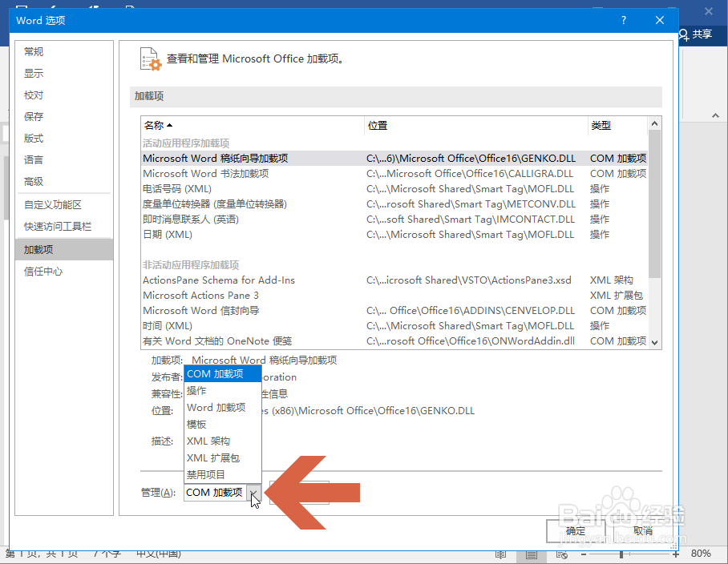Select ActionsPane Schema for Add-Ins row

click(x=394, y=280)
